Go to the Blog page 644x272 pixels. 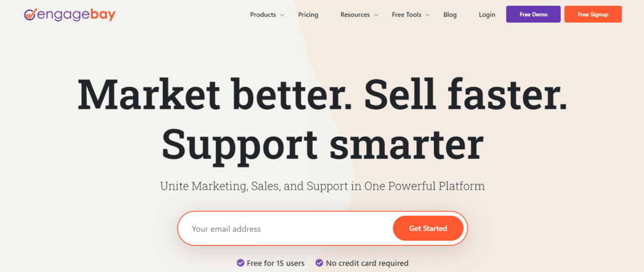click(450, 14)
